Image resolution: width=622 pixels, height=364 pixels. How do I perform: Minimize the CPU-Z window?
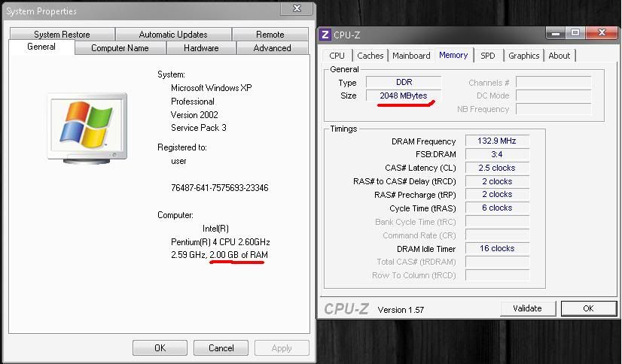point(556,33)
